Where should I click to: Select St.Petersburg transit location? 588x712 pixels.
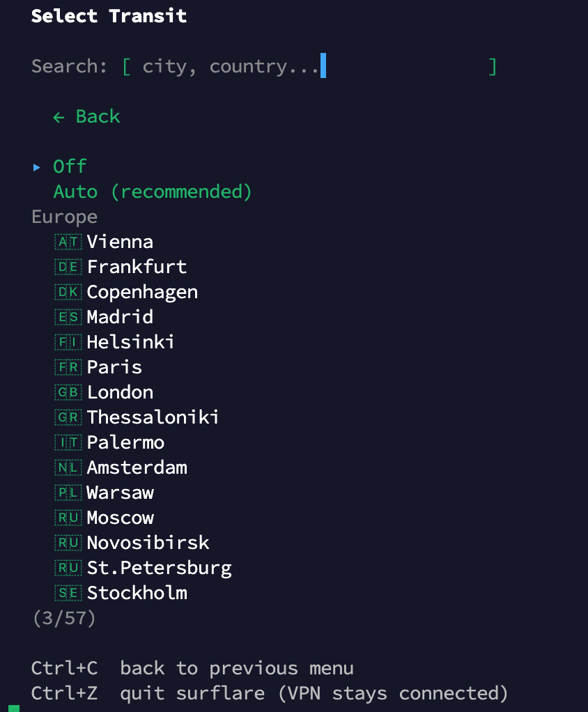coord(159,568)
